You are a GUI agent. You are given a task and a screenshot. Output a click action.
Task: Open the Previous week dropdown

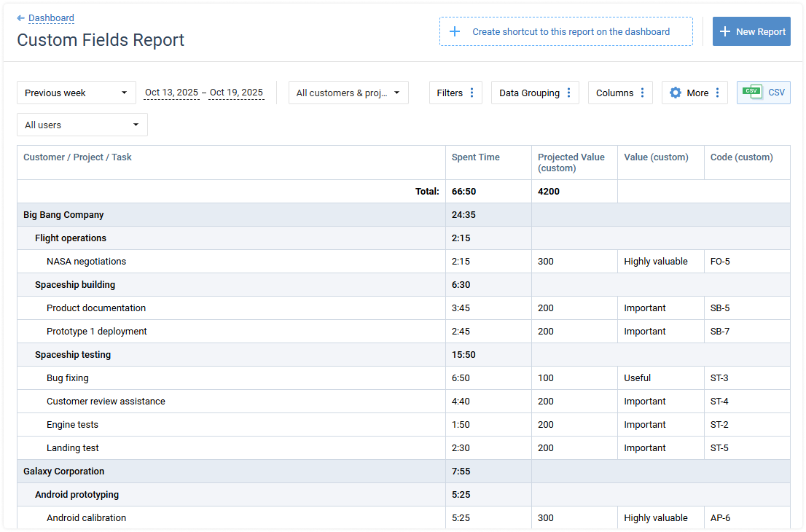(x=77, y=93)
